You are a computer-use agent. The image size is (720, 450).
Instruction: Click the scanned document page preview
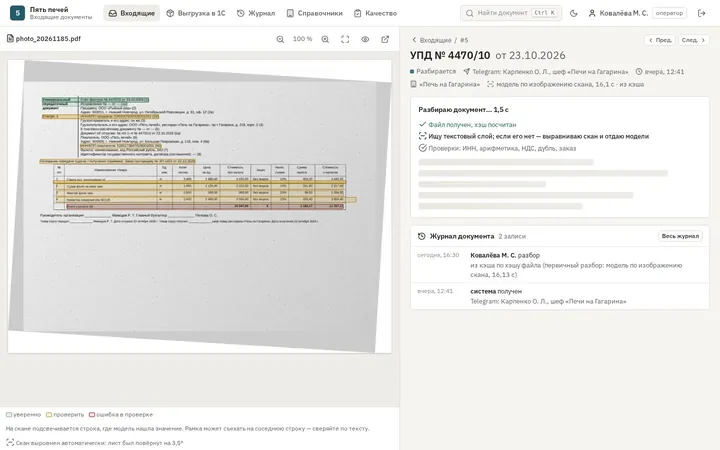pos(200,206)
